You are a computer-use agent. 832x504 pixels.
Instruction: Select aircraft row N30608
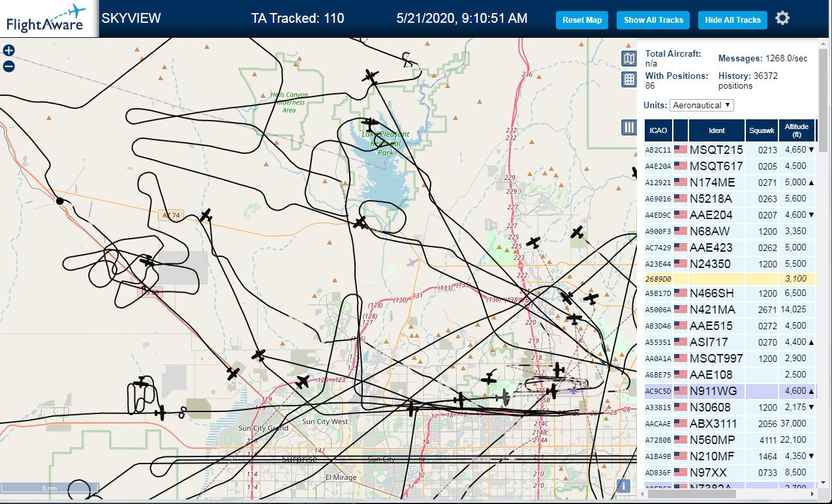point(730,408)
